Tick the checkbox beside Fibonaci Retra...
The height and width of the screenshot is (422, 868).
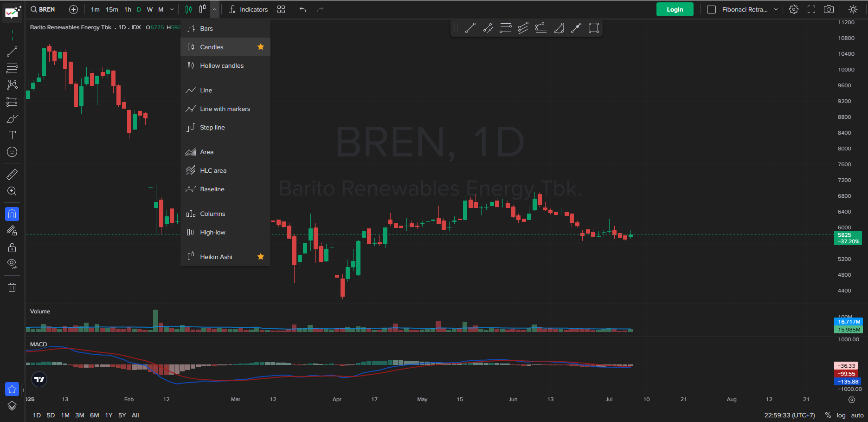click(x=711, y=9)
